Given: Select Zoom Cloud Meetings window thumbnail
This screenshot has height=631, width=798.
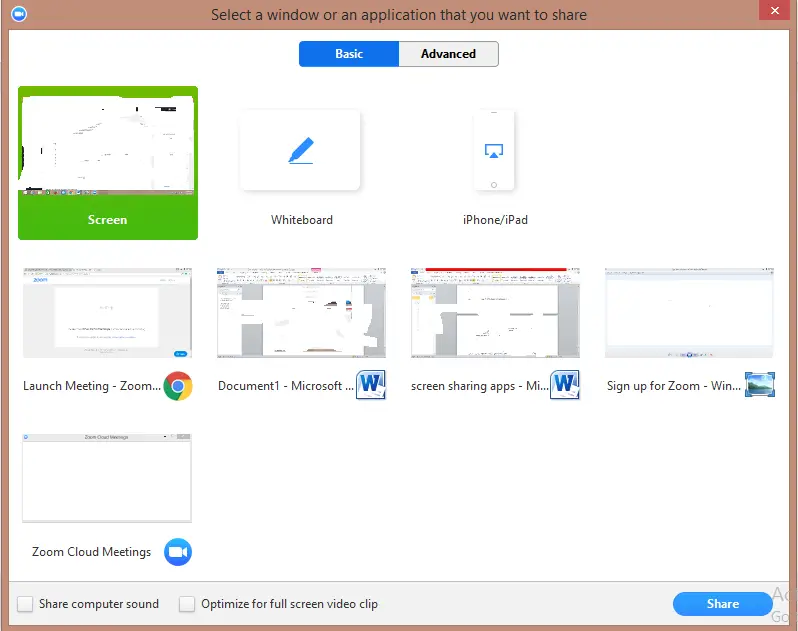Looking at the screenshot, I should (x=107, y=478).
